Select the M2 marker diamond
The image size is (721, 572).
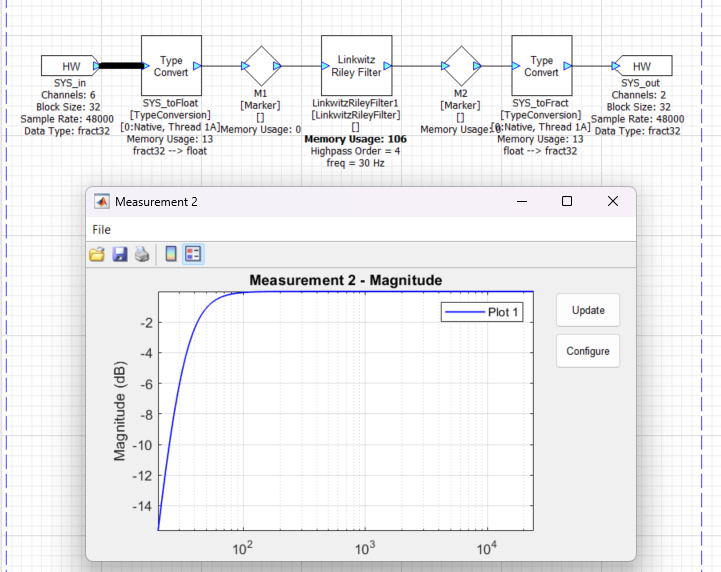coord(461,66)
